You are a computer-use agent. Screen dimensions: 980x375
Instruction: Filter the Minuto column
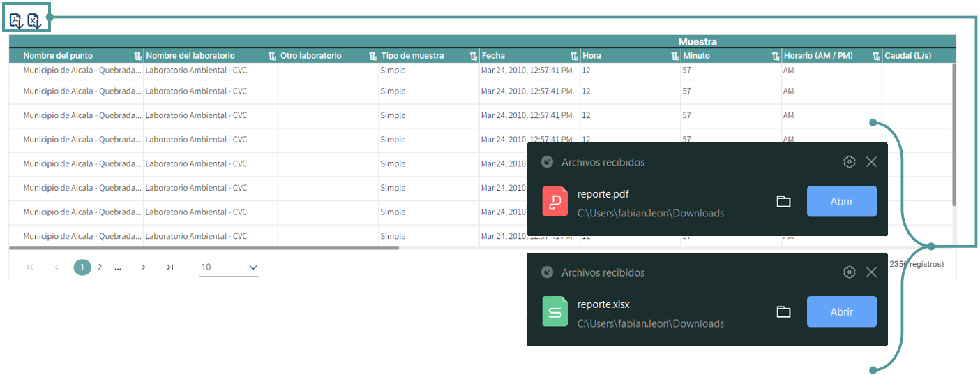click(x=776, y=56)
